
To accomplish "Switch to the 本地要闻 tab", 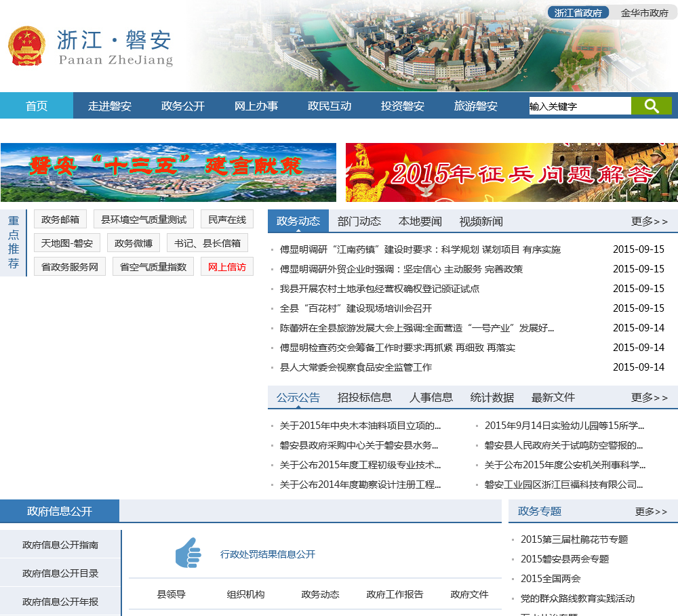I will point(420,222).
